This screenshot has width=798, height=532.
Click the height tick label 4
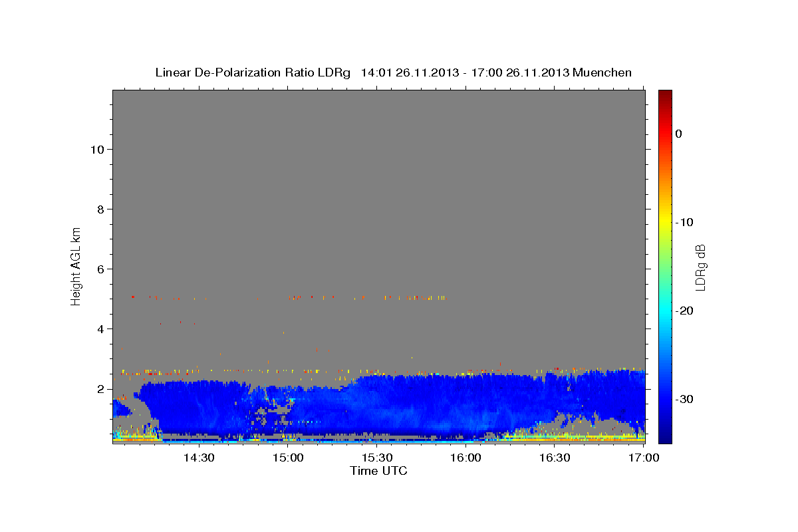point(100,329)
